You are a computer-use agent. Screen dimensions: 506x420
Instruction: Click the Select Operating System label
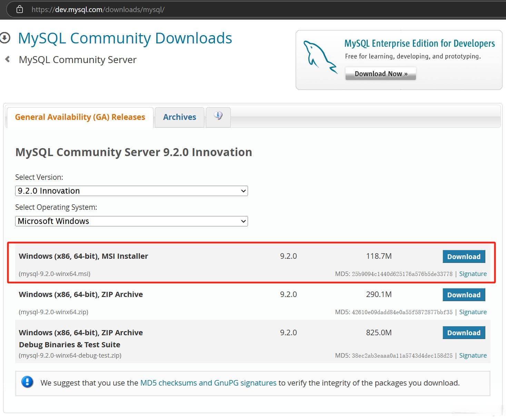click(56, 207)
